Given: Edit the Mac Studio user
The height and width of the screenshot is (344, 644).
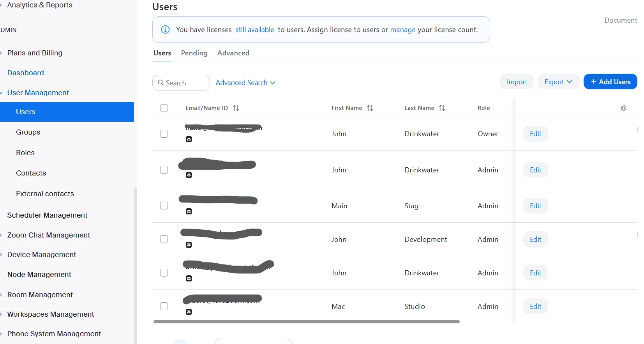Looking at the screenshot, I should [536, 307].
